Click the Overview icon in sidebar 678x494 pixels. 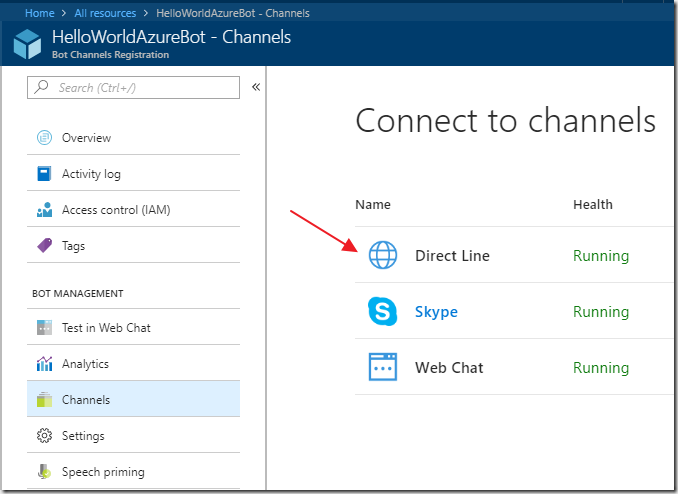coord(44,138)
